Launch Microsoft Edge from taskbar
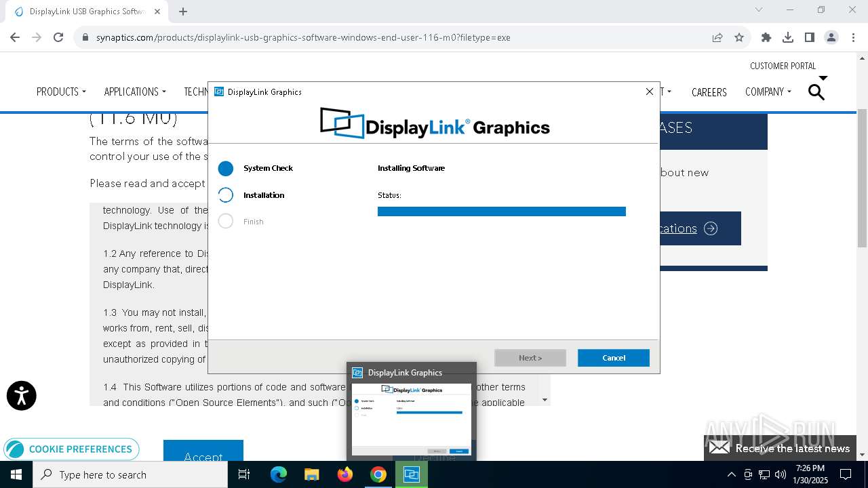This screenshot has height=488, width=868. (279, 474)
